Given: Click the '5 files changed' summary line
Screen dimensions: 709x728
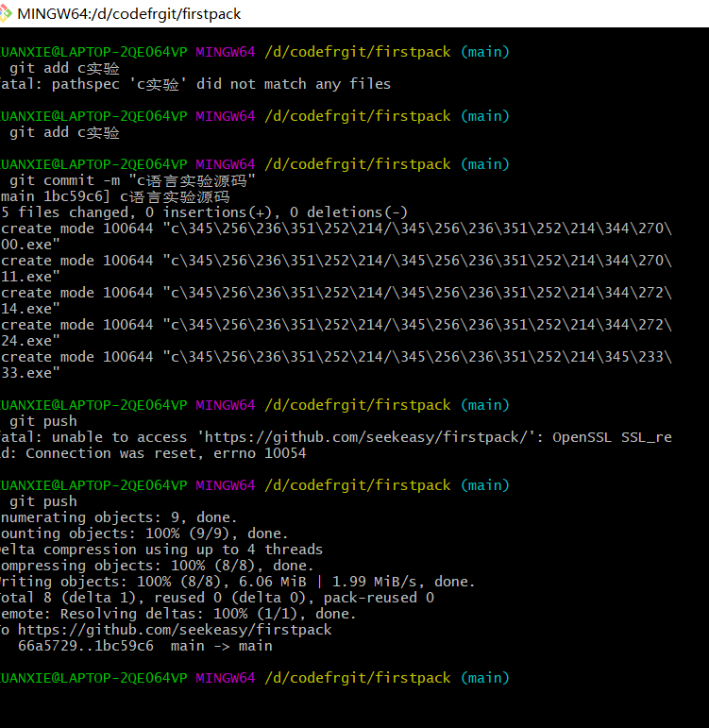Looking at the screenshot, I should [x=204, y=212].
